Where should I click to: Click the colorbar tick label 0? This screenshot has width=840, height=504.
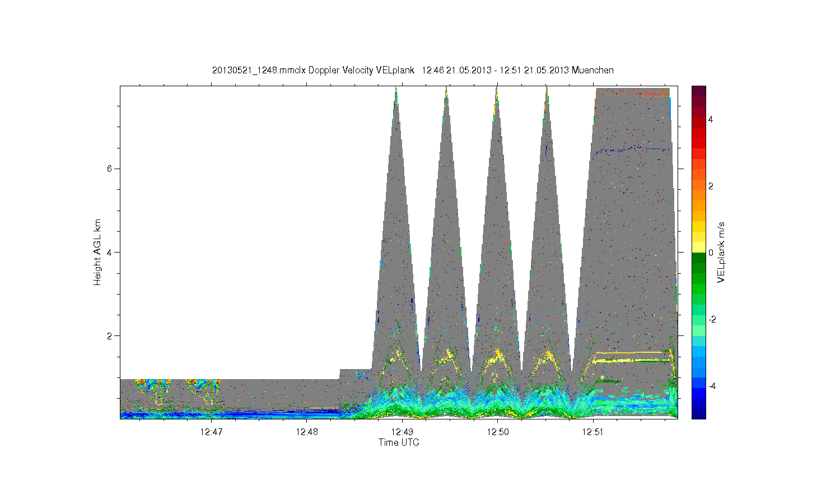711,253
